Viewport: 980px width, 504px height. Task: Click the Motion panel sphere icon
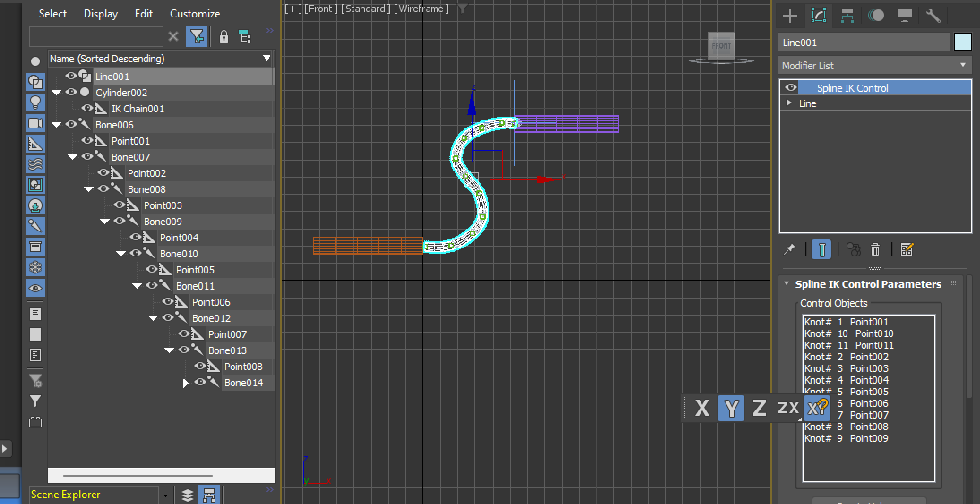pos(877,16)
